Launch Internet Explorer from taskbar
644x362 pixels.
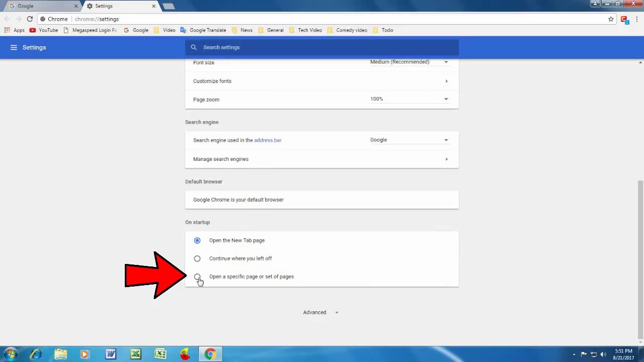click(x=36, y=354)
